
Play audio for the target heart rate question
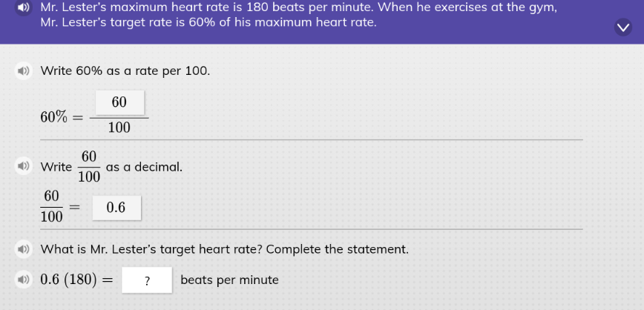coord(24,249)
